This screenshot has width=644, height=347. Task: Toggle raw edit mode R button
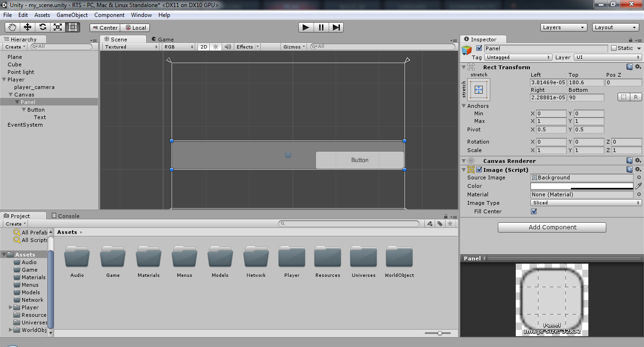tap(636, 97)
